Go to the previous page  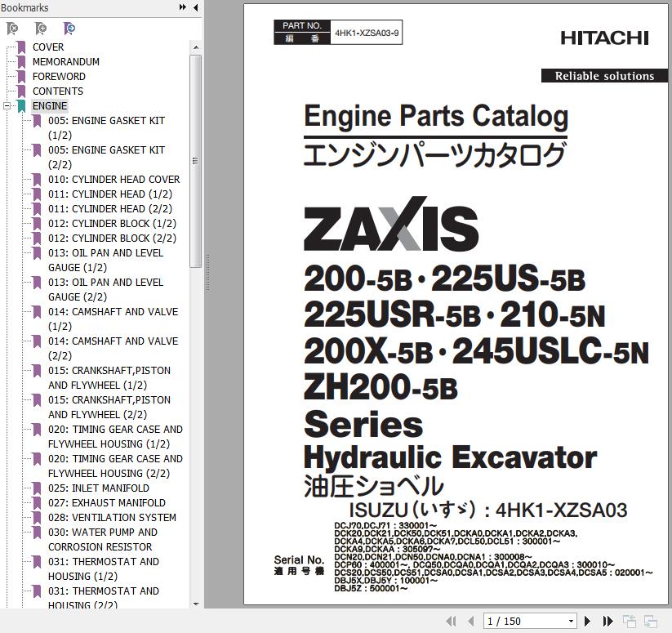pos(470,621)
